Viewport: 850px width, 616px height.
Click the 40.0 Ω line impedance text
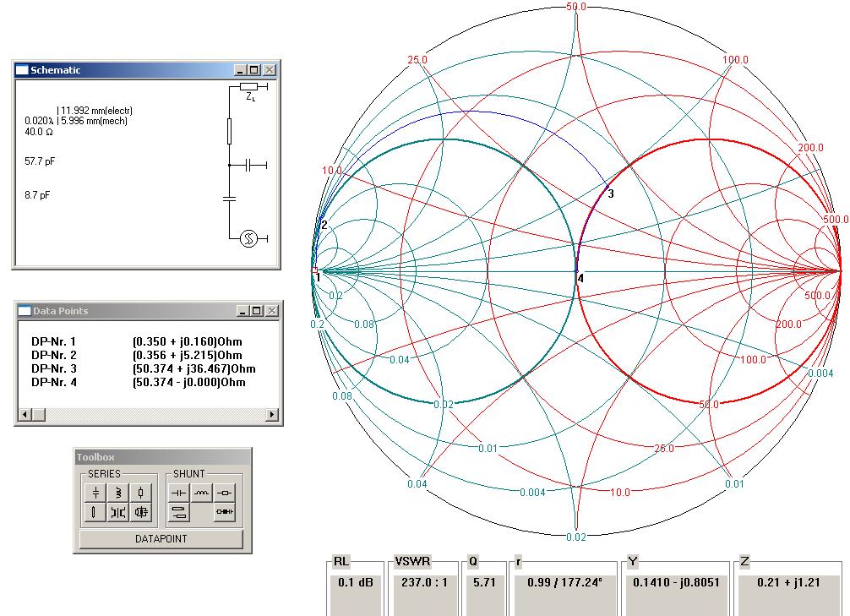click(39, 132)
